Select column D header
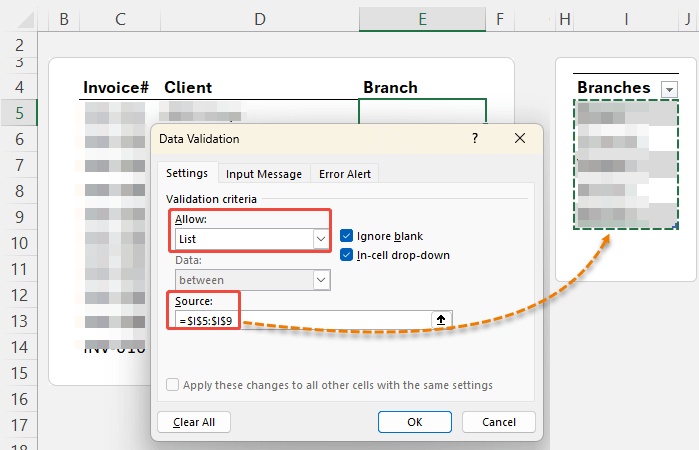This screenshot has width=699, height=450. 260,19
